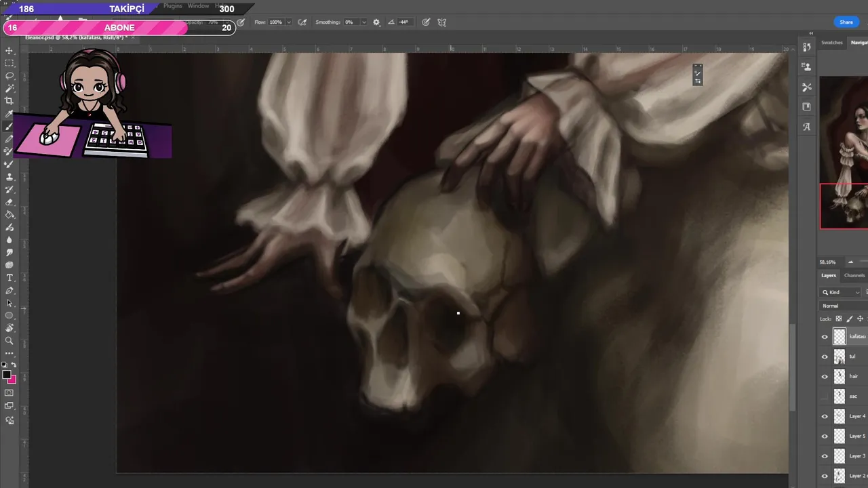Click the Flow 100% value field
868x488 pixels.
275,22
